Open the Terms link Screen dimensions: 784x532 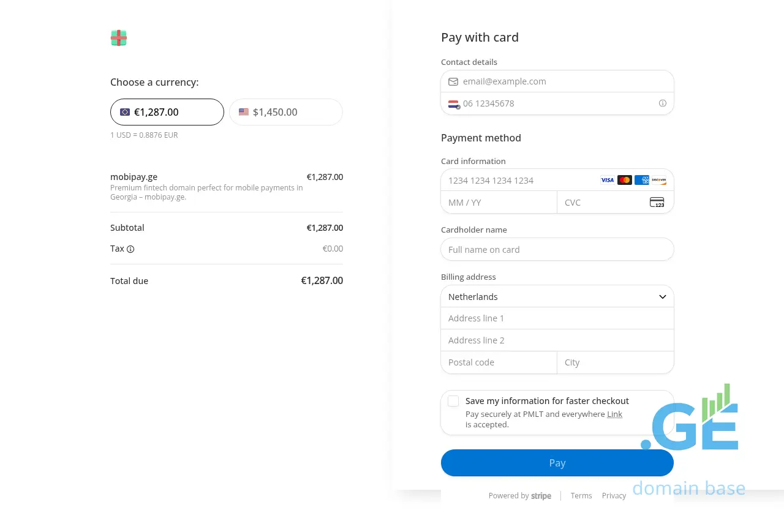[581, 496]
